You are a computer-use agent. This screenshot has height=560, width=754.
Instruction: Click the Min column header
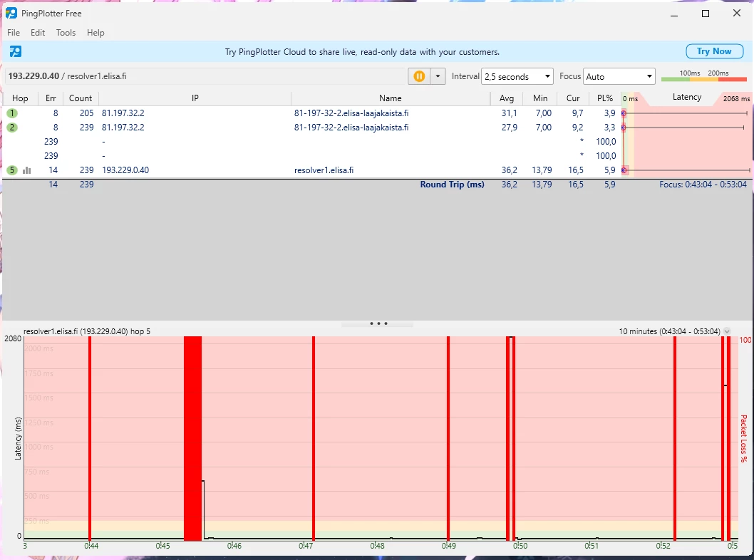(540, 98)
